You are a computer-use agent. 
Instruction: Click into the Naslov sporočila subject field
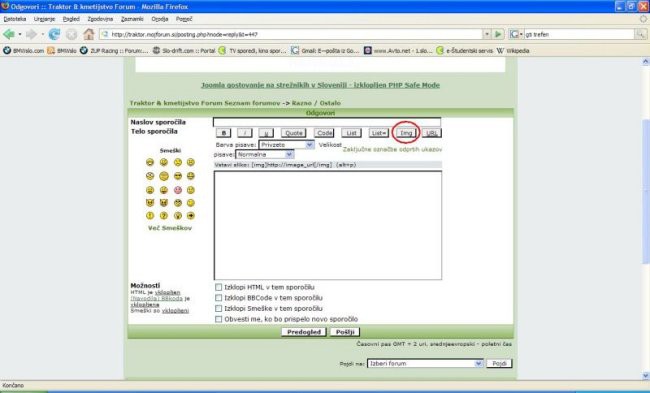327,122
